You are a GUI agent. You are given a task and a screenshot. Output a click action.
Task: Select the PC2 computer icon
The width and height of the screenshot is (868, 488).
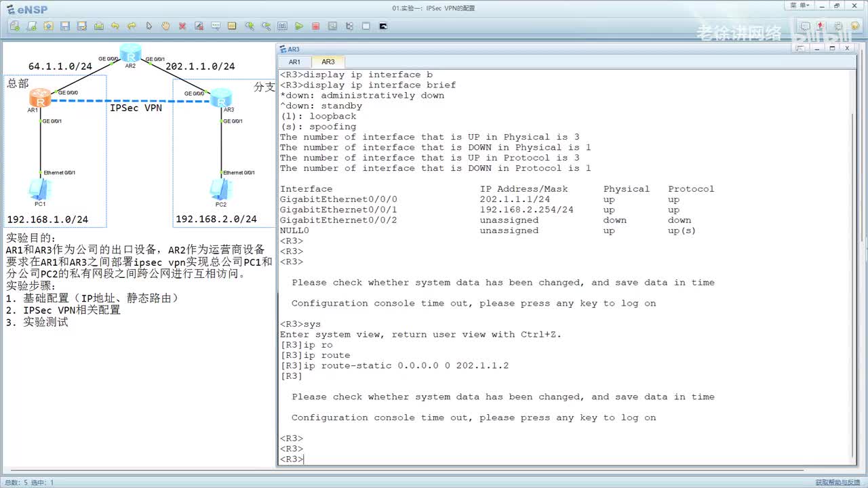[x=221, y=189]
